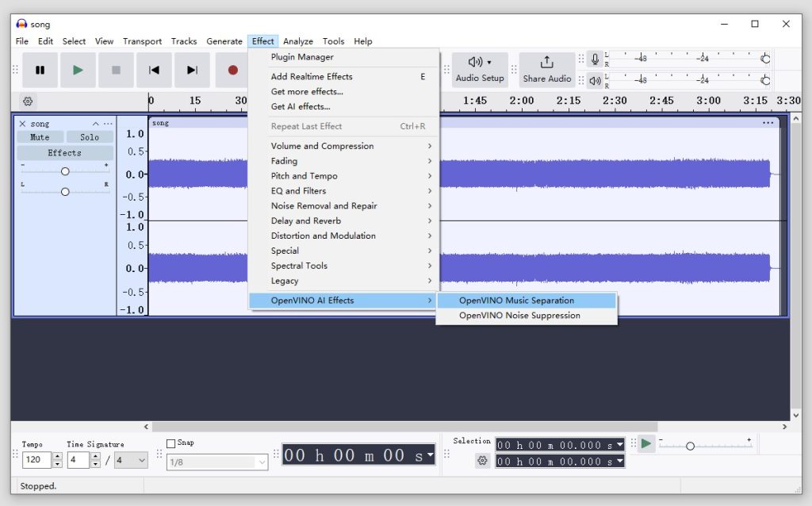Click the Share Audio button
Screen dimensions: 812x506
pos(547,70)
